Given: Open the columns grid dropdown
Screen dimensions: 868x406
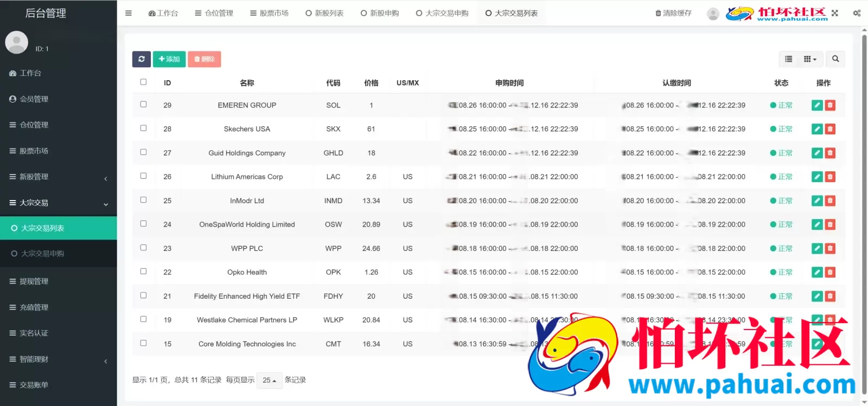Looking at the screenshot, I should click(x=810, y=59).
